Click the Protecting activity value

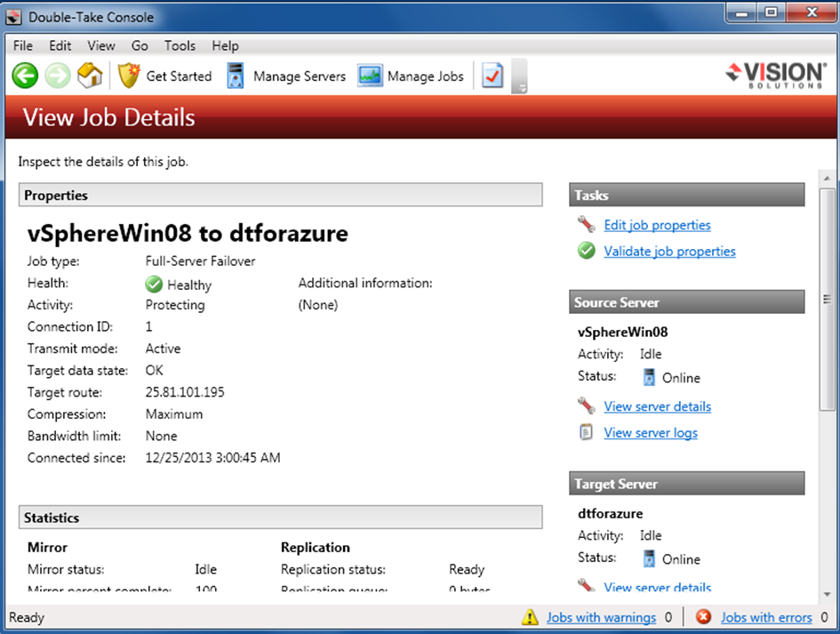175,305
